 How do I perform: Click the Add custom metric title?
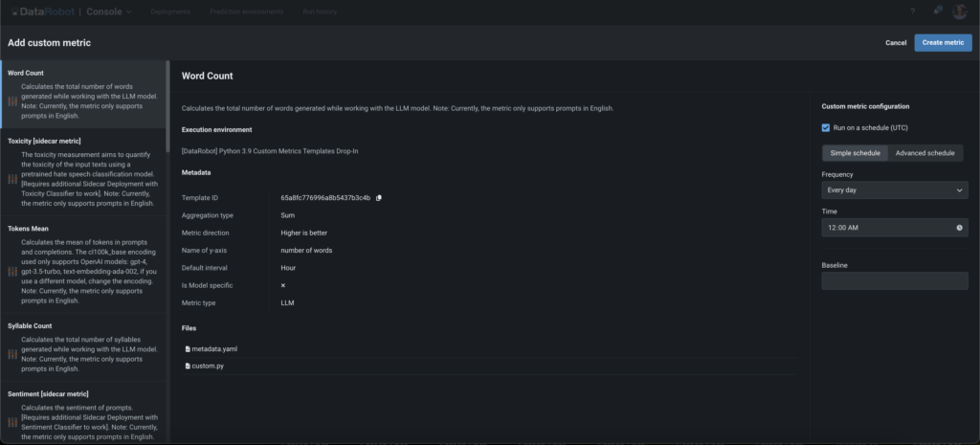[x=49, y=43]
